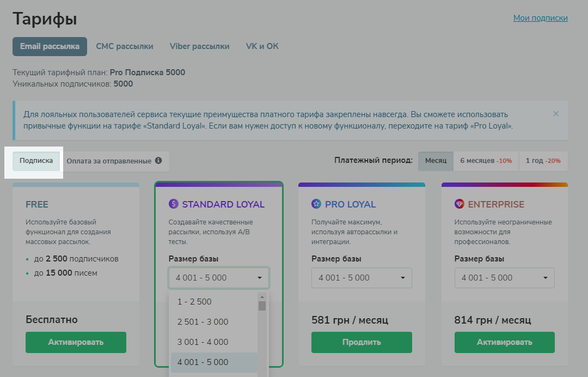Click the Enterprise diamond icon
This screenshot has height=377, width=588.
tap(460, 204)
